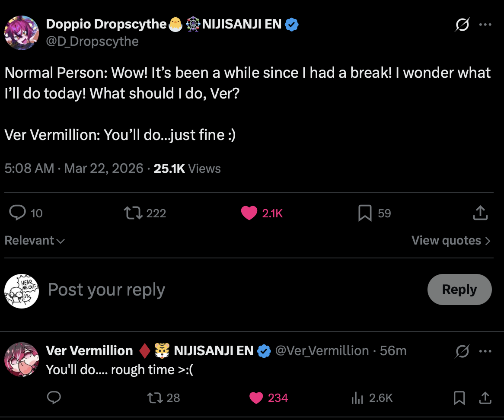This screenshot has height=420, width=504.
Task: Expand the Relevant sort dropdown
Action: click(35, 240)
